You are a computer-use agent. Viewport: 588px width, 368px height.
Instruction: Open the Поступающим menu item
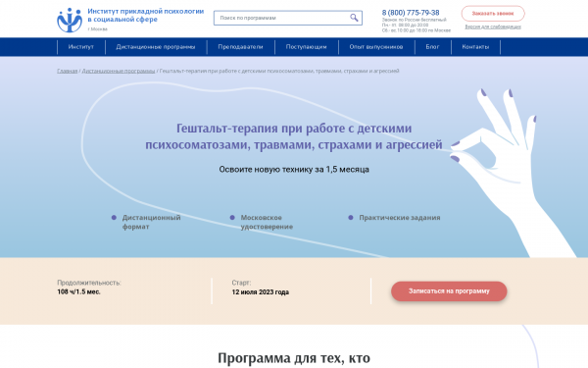306,47
